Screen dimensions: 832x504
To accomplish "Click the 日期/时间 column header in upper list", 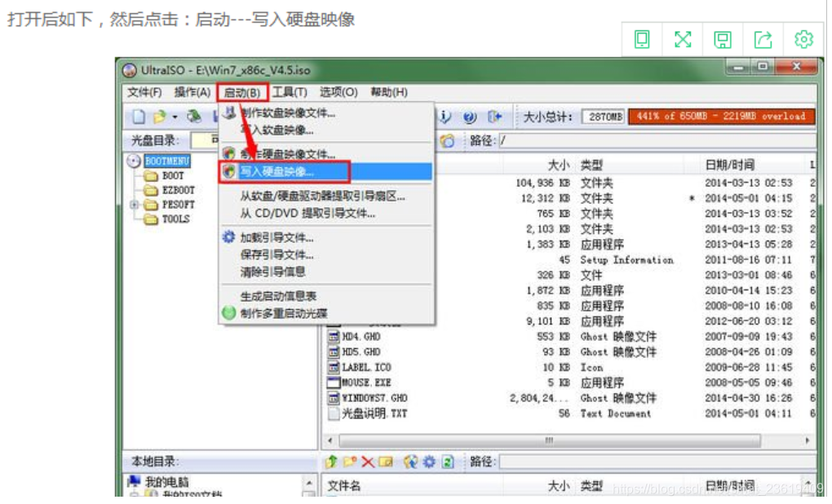I will coord(729,165).
